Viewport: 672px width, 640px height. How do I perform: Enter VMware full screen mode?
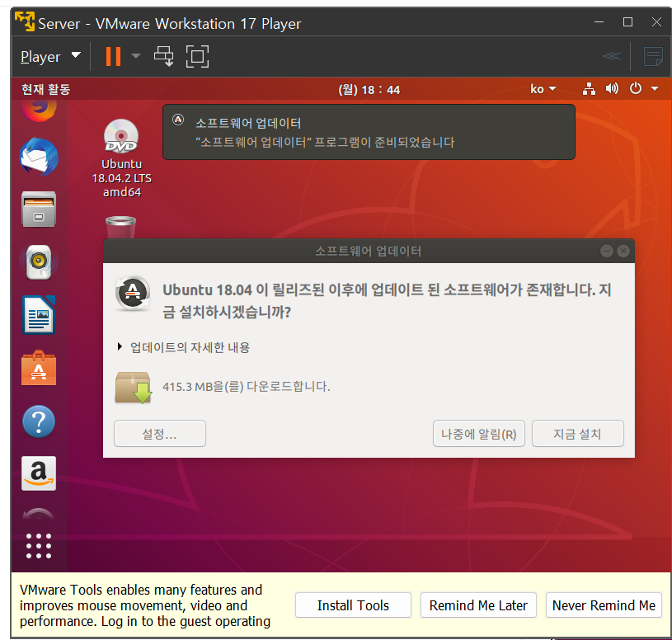tap(198, 56)
